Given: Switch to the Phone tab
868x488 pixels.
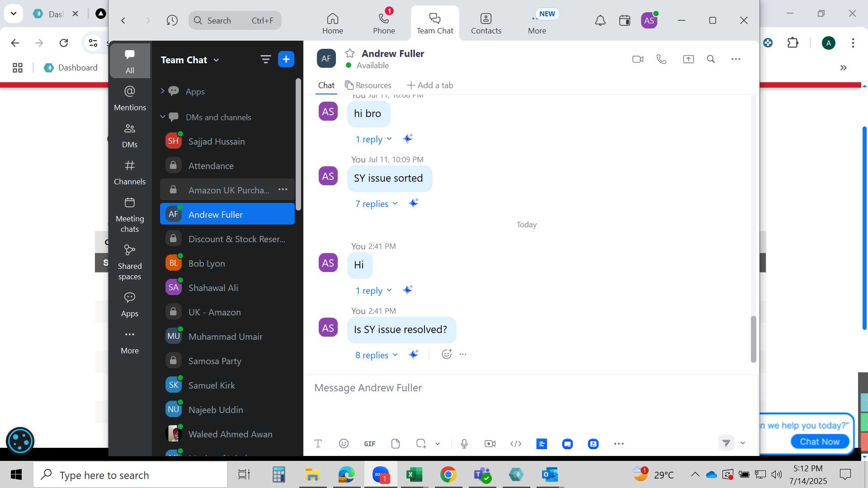Looking at the screenshot, I should [x=384, y=23].
